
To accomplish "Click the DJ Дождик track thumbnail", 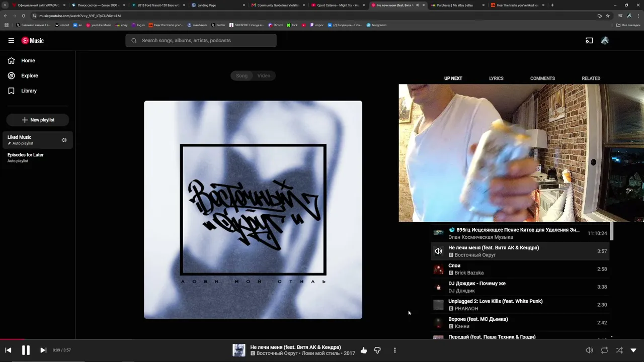I will 439,287.
